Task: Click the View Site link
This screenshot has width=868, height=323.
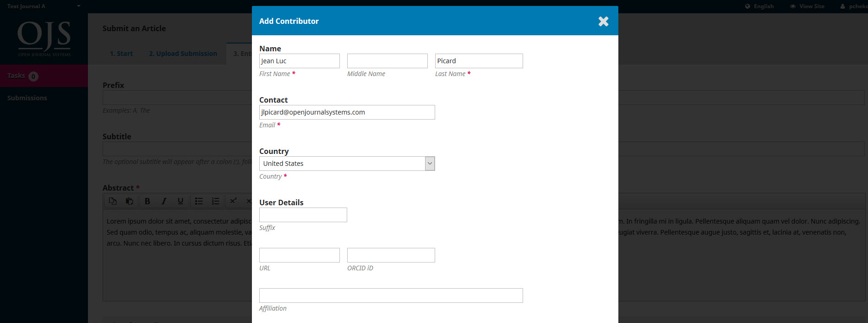Action: point(807,6)
